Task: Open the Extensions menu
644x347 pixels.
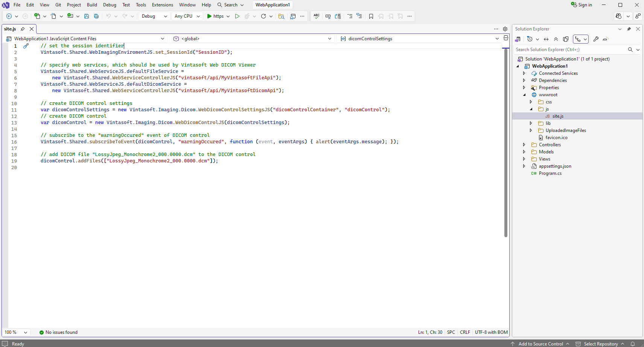Action: [162, 5]
